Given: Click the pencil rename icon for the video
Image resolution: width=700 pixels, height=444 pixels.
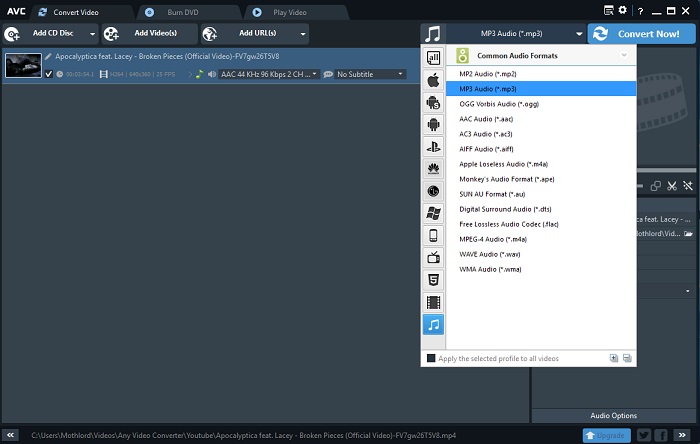Looking at the screenshot, I should (x=48, y=56).
